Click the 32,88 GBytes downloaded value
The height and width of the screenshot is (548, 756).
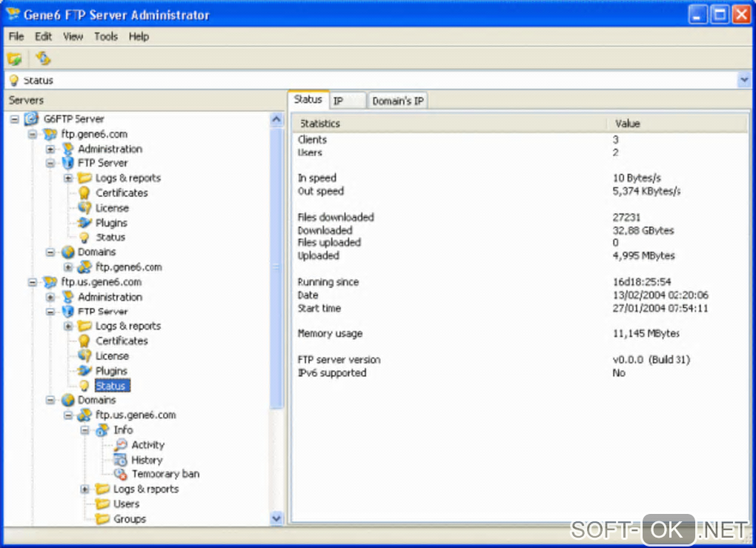pos(643,230)
